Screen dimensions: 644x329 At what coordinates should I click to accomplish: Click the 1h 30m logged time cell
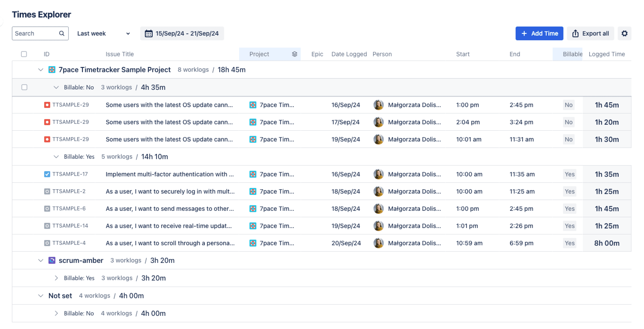click(607, 139)
